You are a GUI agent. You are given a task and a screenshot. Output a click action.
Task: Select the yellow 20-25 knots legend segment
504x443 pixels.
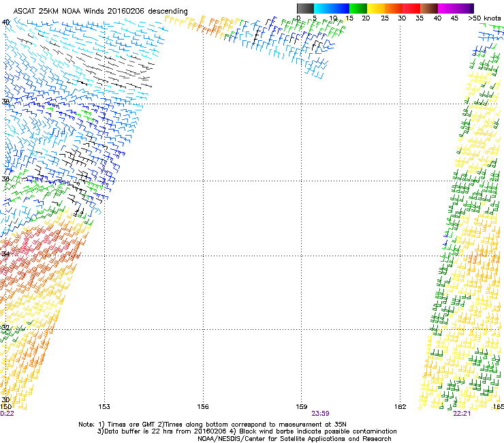pos(376,8)
